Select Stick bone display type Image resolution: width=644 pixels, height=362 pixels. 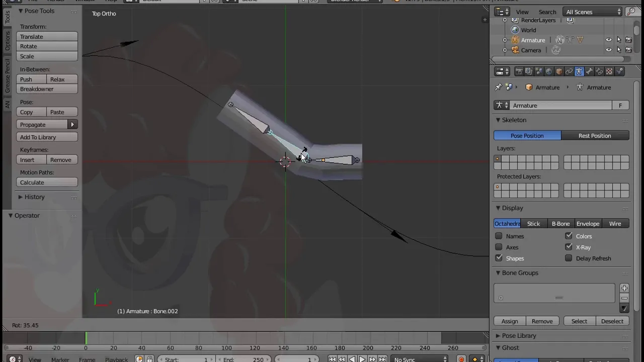[x=533, y=224]
